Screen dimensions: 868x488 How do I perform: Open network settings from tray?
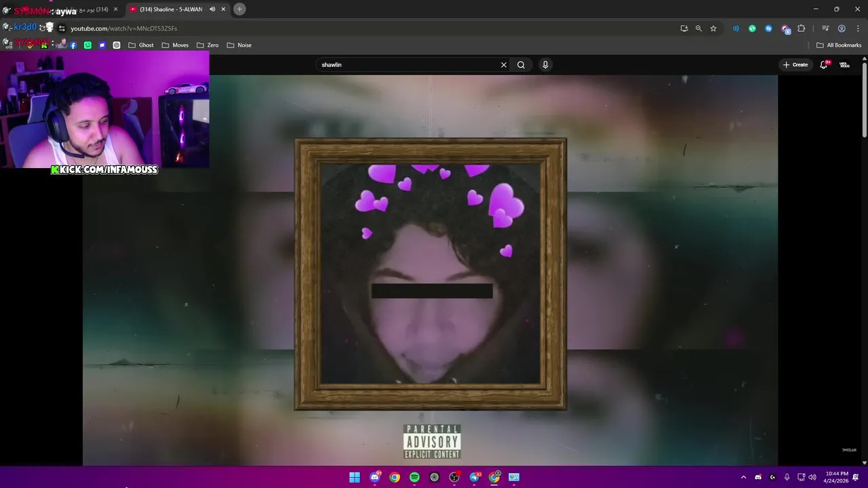tap(801, 477)
